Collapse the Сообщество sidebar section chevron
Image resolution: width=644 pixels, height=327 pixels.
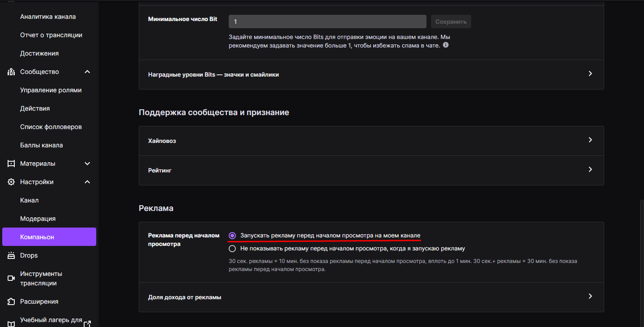(x=87, y=72)
